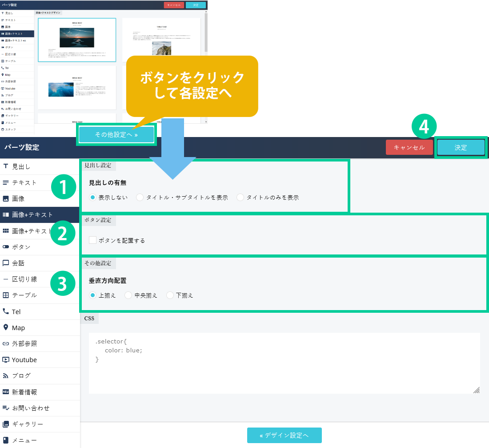
Task: Click the heading (見出し) icon in sidebar
Action: point(6,166)
